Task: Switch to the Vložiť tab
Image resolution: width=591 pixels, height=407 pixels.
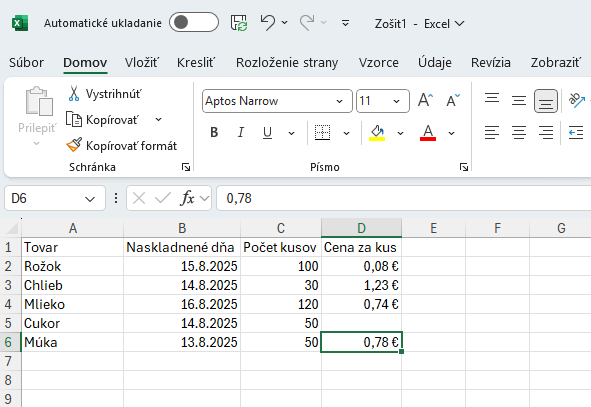Action: click(x=142, y=62)
